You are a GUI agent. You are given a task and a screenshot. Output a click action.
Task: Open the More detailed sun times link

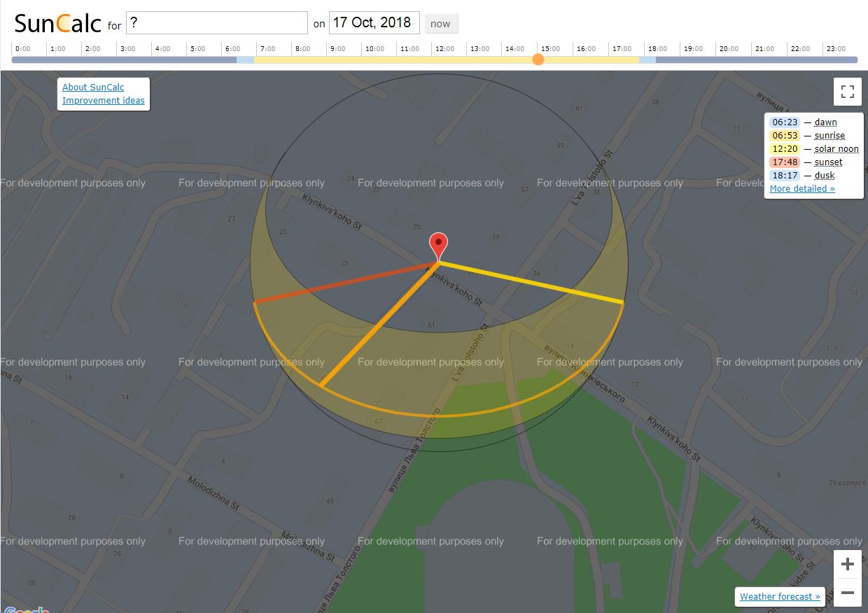point(802,189)
